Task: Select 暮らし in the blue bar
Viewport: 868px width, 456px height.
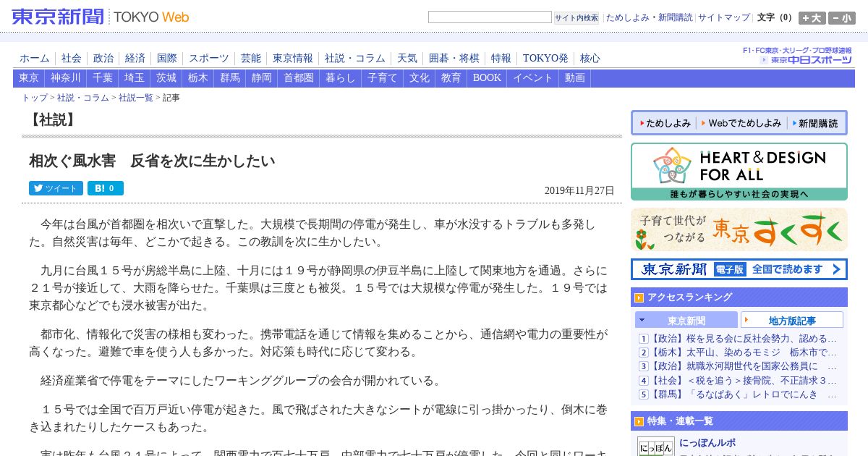Action: pyautogui.click(x=341, y=78)
